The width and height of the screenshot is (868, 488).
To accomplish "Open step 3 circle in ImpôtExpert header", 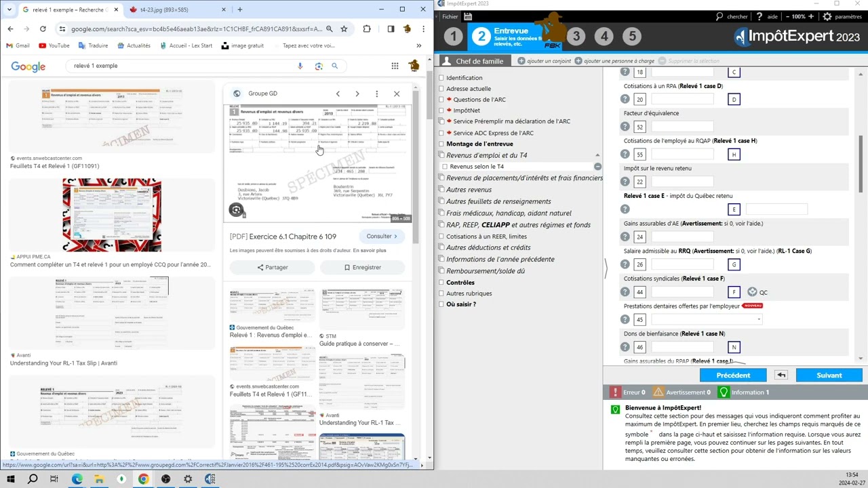I will 576,37.
